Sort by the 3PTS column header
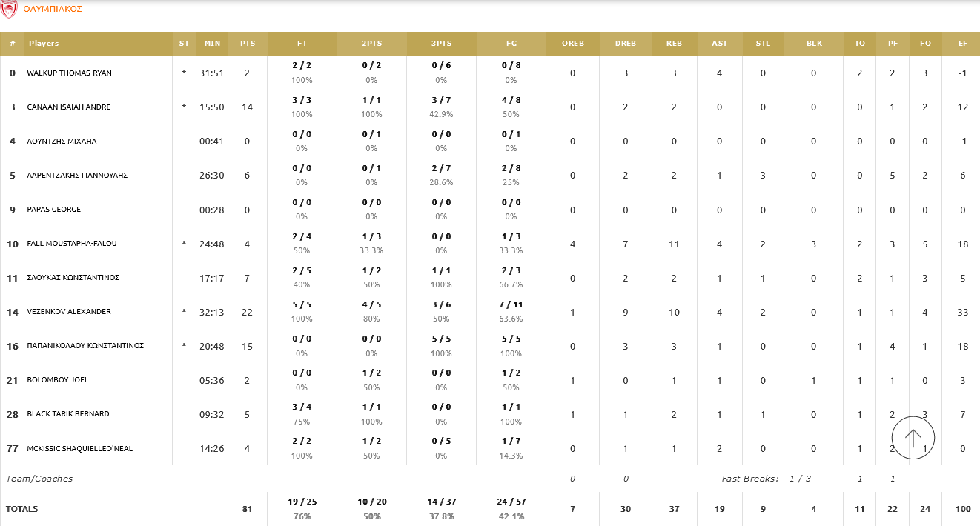 tap(441, 44)
